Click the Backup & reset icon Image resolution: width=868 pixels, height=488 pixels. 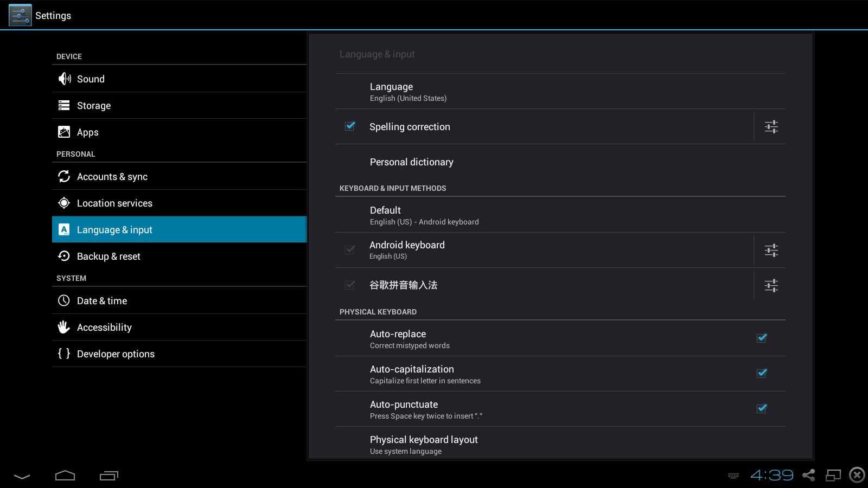(x=64, y=256)
